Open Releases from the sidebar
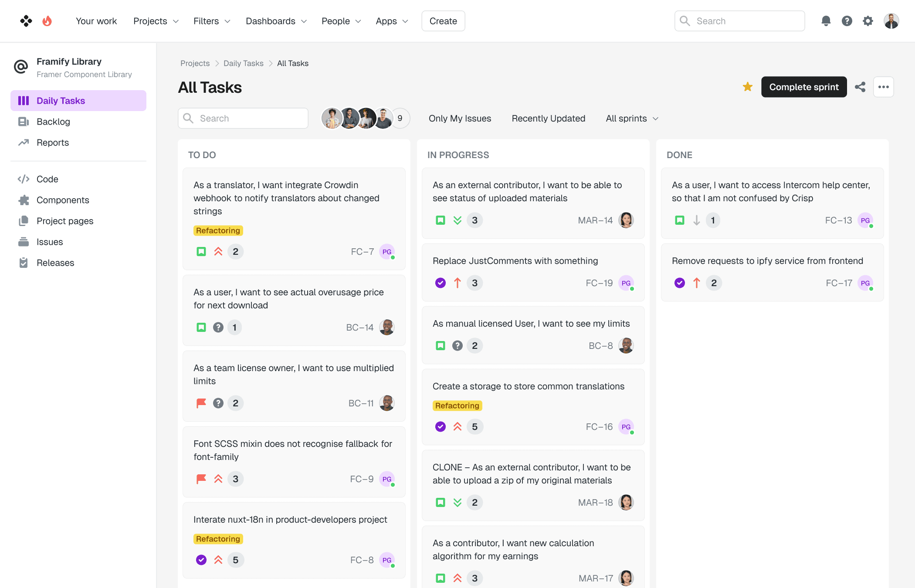The image size is (915, 588). 55,263
